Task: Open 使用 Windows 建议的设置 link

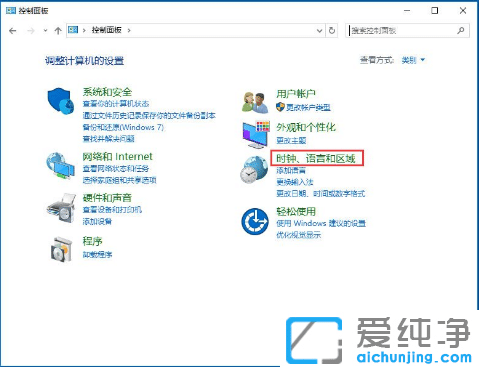Action: point(321,223)
